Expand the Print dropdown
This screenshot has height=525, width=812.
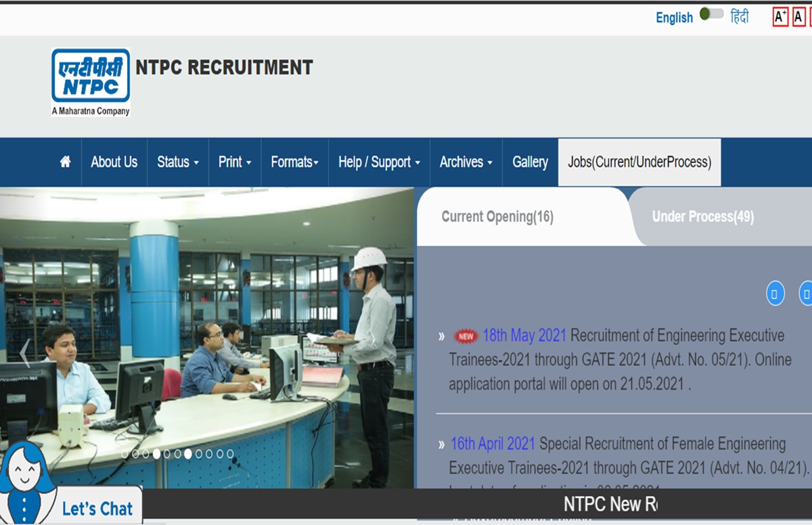pos(233,162)
